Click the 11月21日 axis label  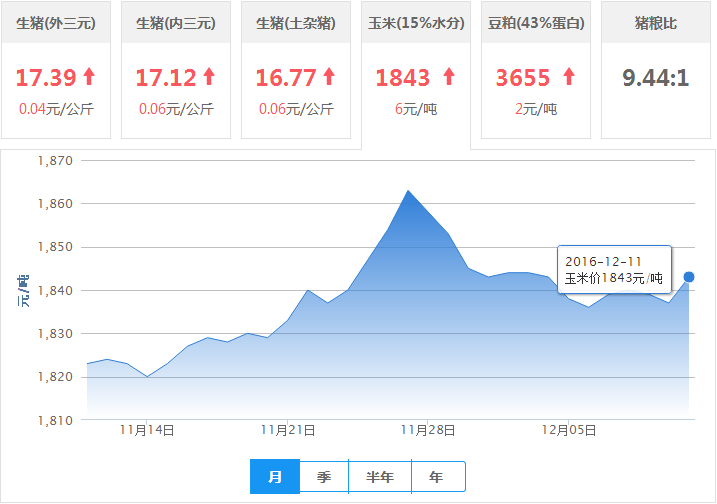(288, 430)
